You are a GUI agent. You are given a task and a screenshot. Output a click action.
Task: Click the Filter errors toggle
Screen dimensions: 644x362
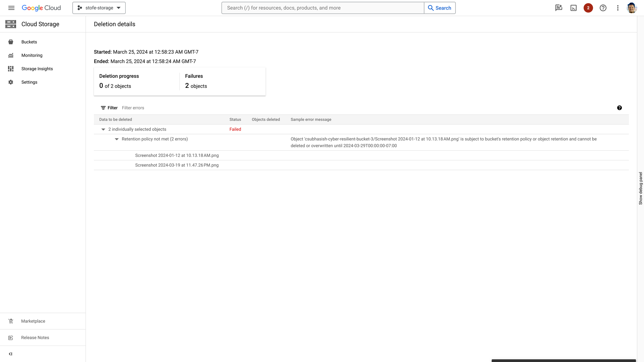pyautogui.click(x=133, y=108)
